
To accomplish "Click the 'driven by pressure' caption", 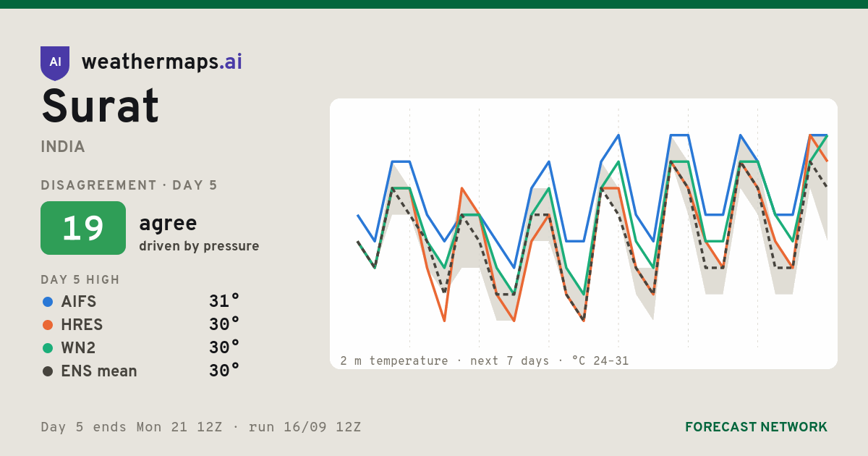I will pos(199,246).
